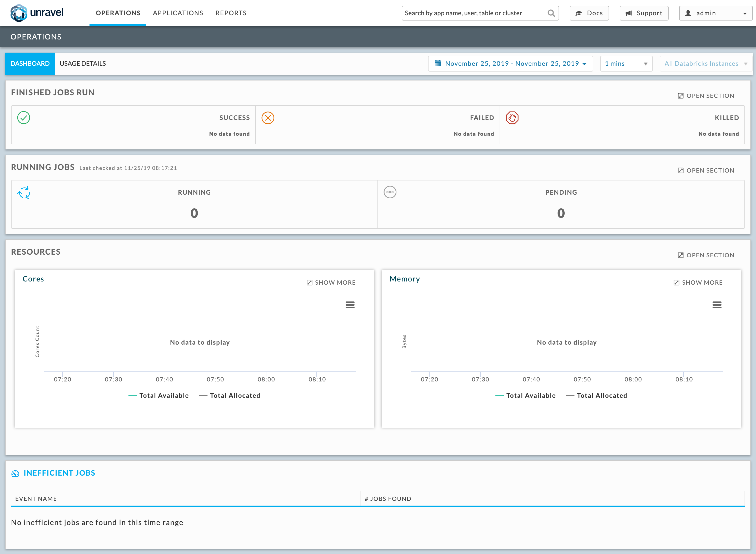
Task: Click the Unravel logo icon
Action: [x=19, y=13]
